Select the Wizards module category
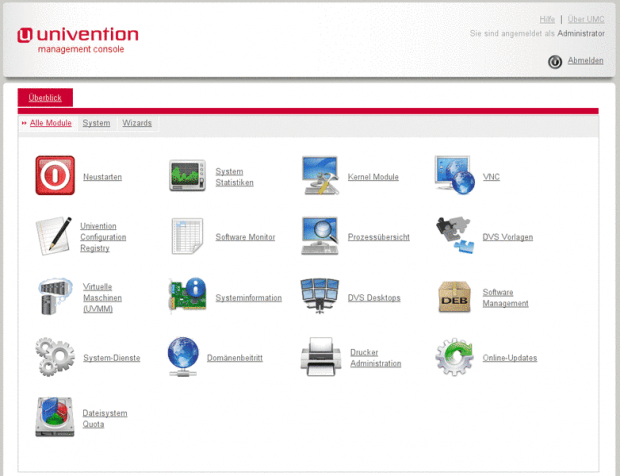 point(137,123)
